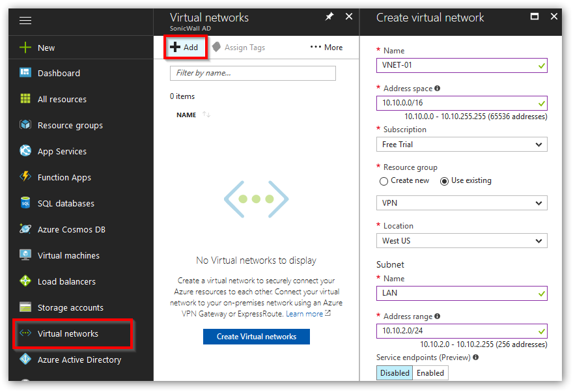This screenshot has height=392, width=573.
Task: Open the More toolbar menu
Action: (326, 48)
